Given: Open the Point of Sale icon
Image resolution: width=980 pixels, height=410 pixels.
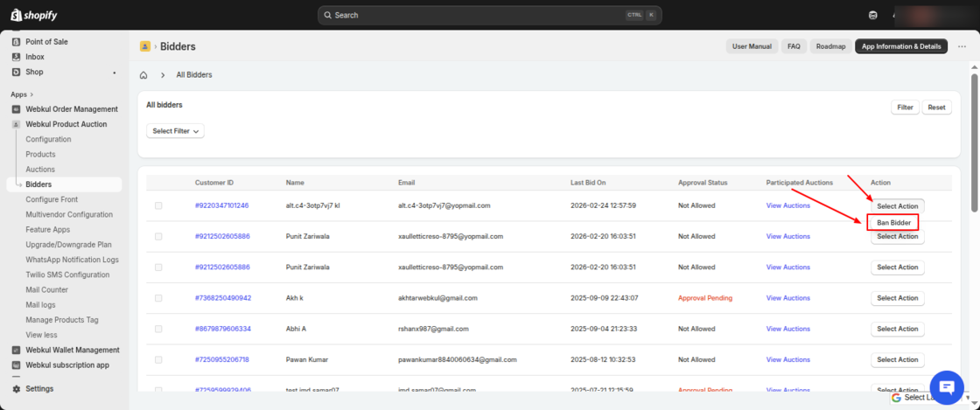Looking at the screenshot, I should pos(17,42).
